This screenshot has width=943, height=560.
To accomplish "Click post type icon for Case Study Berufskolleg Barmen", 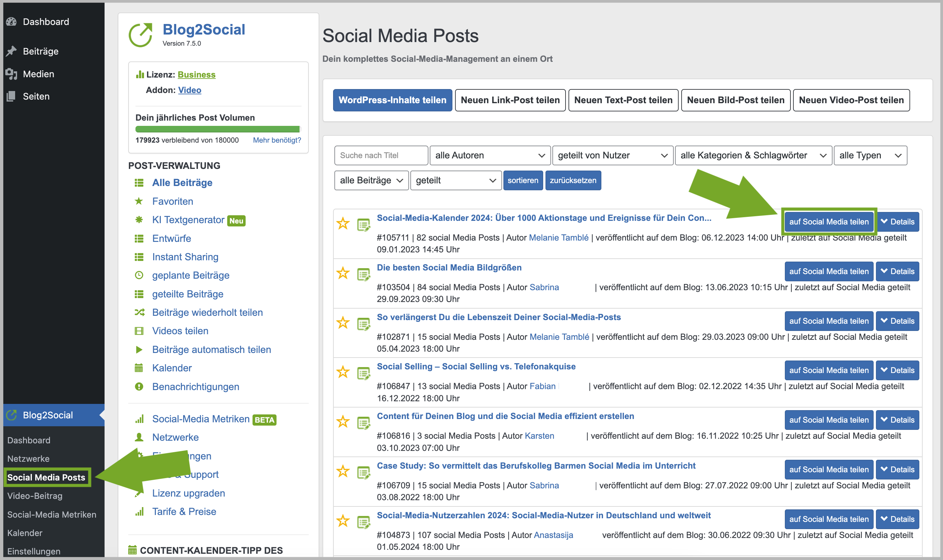I will click(x=364, y=473).
